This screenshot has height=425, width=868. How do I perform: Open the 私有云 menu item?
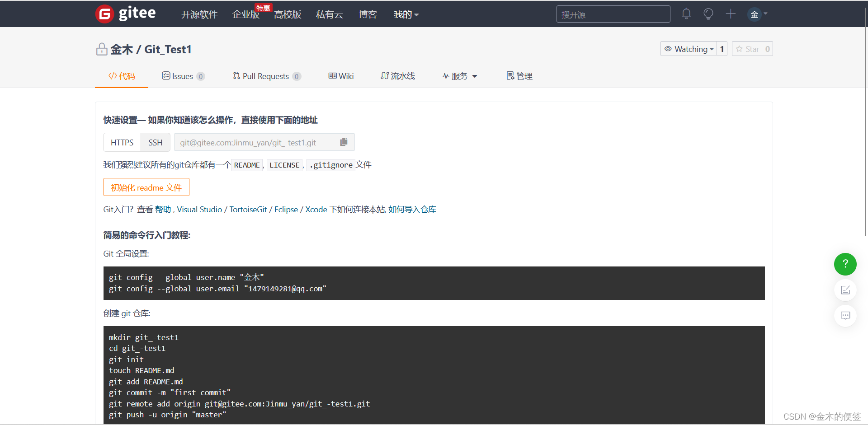(329, 14)
